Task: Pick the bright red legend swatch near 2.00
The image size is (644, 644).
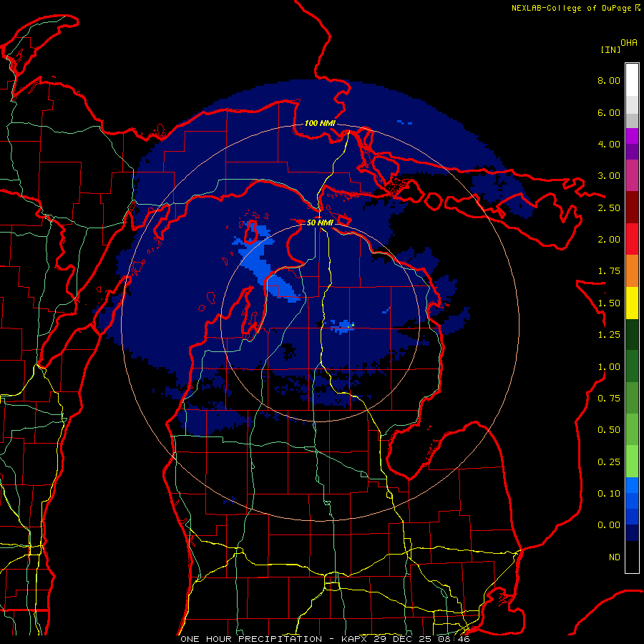Action: [632, 239]
